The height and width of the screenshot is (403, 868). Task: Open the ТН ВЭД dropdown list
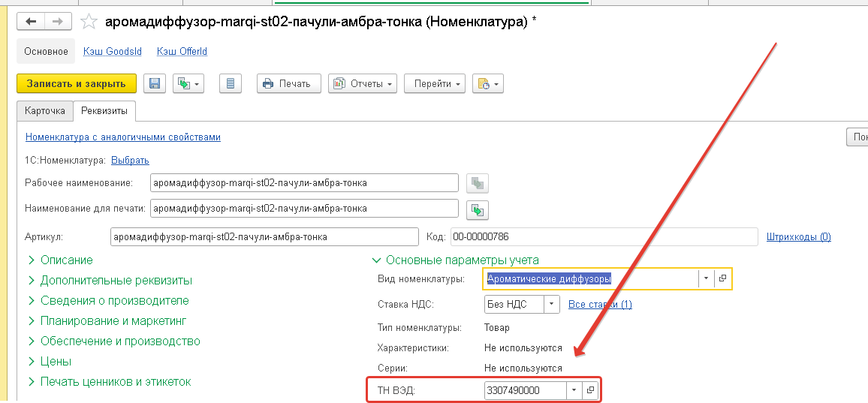coord(574,390)
